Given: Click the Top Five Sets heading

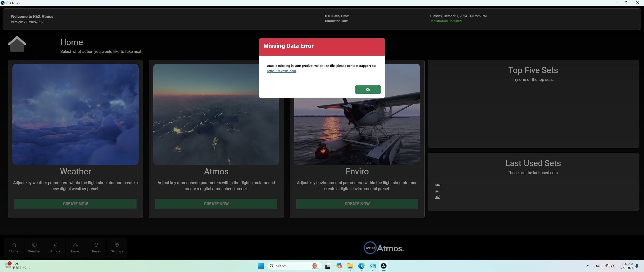Looking at the screenshot, I should click(533, 70).
